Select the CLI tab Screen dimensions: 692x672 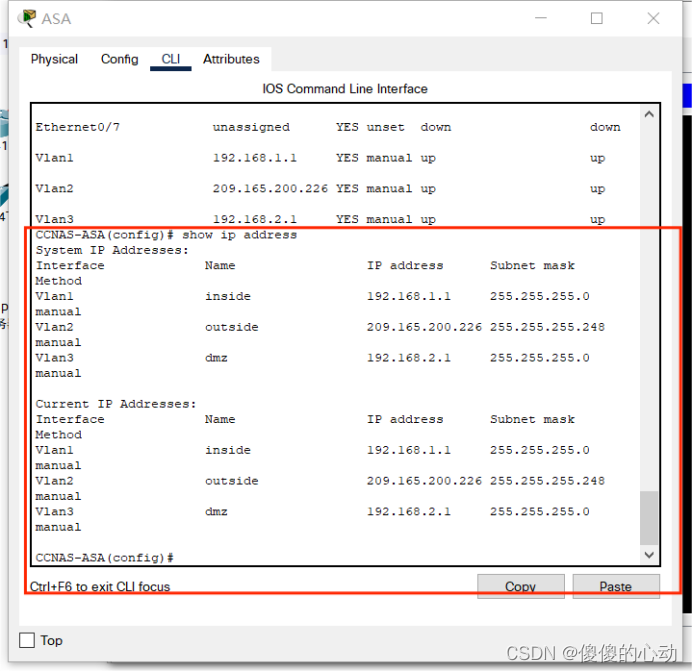click(x=170, y=59)
